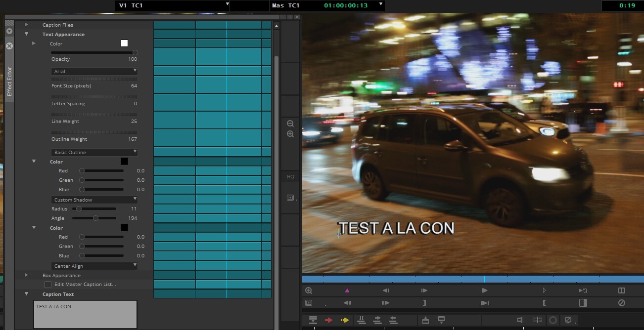Click the crossed-out monitor icon

tap(569, 320)
